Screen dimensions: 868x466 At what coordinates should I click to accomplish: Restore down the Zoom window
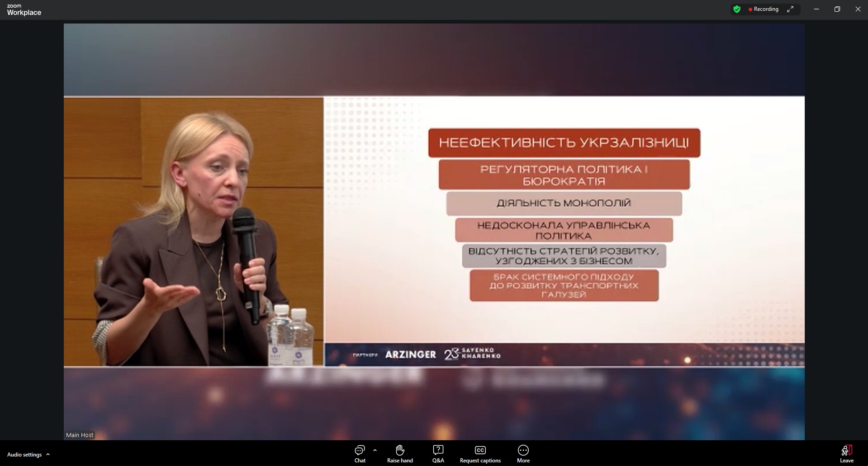point(837,9)
